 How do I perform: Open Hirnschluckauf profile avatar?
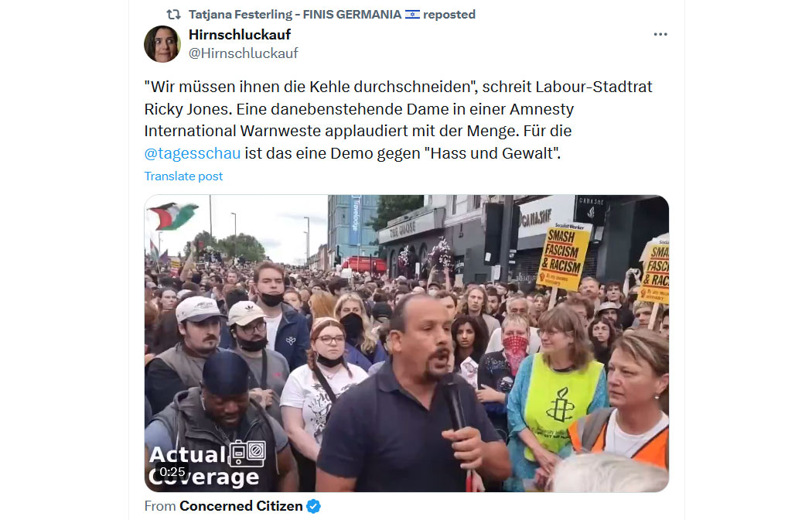point(162,44)
